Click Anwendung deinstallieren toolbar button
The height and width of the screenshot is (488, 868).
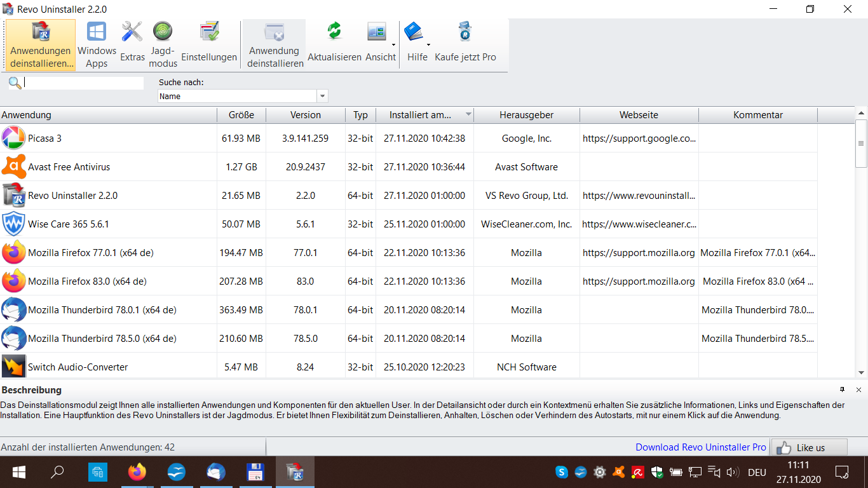tap(275, 44)
